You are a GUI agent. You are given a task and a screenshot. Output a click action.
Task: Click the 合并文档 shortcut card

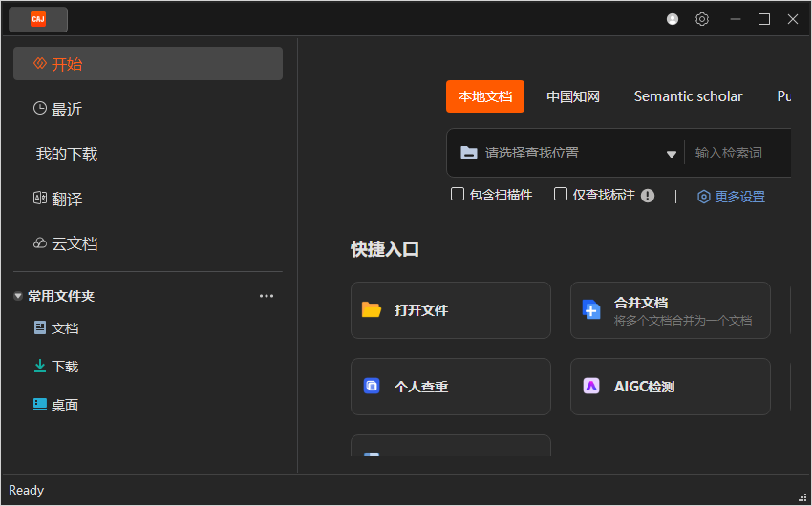671,310
